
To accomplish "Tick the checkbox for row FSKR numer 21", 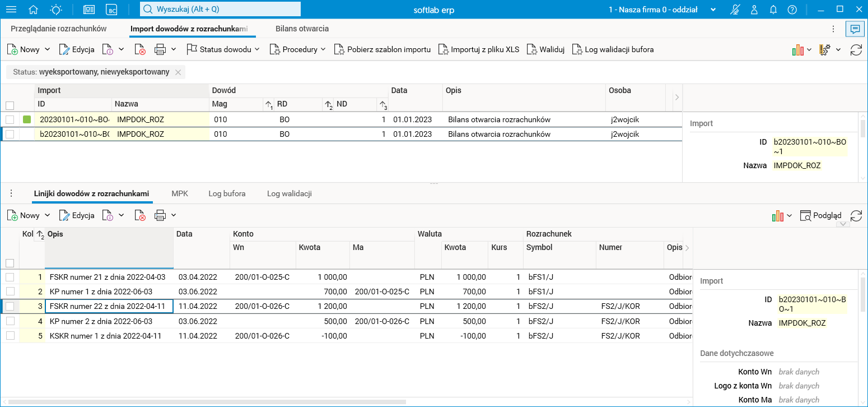I will pos(10,277).
